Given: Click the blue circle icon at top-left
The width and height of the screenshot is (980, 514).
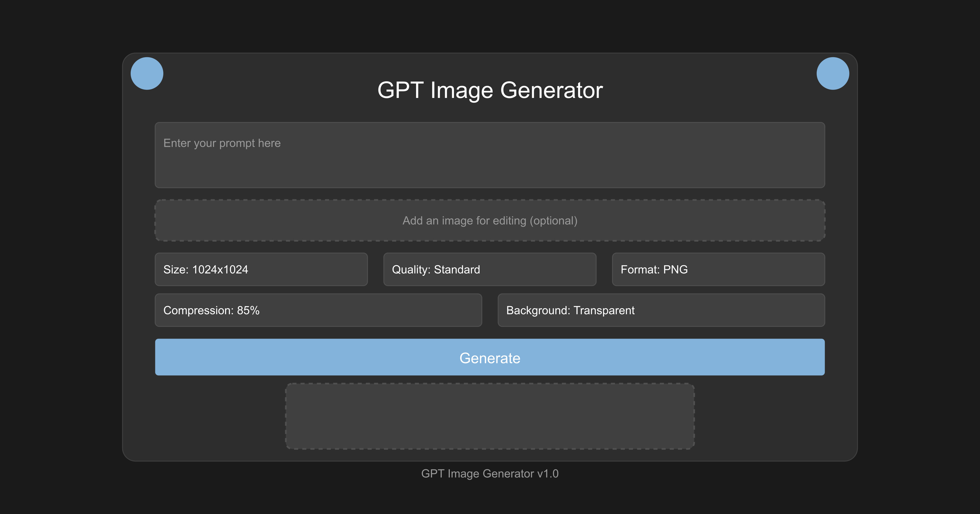Looking at the screenshot, I should (x=147, y=73).
